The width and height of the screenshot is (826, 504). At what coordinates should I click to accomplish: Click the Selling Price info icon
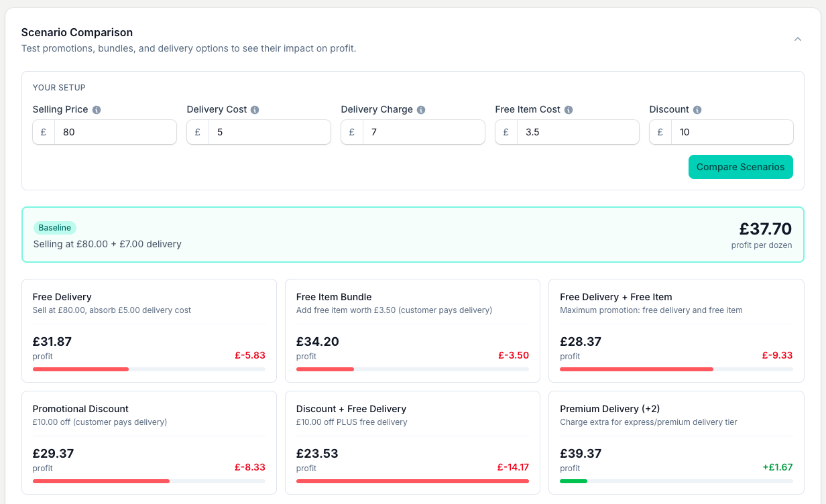coord(97,110)
